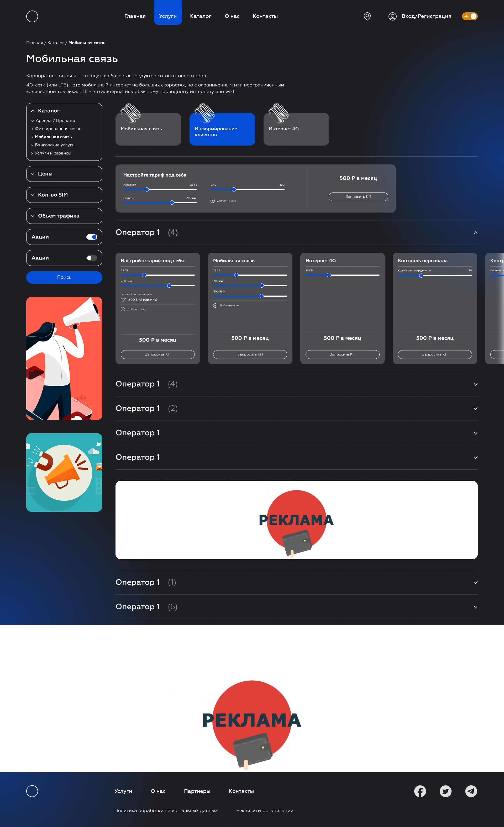Turn on the disabled Акции switch
Viewport: 504px width, 827px height.
pyautogui.click(x=92, y=258)
